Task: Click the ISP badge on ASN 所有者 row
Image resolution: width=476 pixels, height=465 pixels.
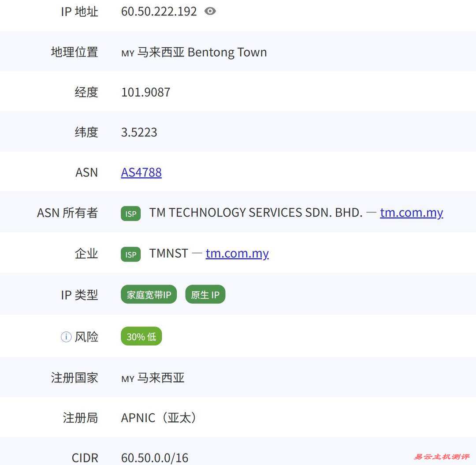Action: tap(130, 213)
